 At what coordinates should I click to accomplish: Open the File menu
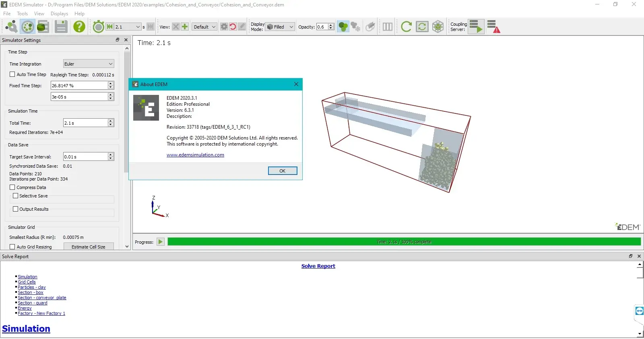[7, 14]
